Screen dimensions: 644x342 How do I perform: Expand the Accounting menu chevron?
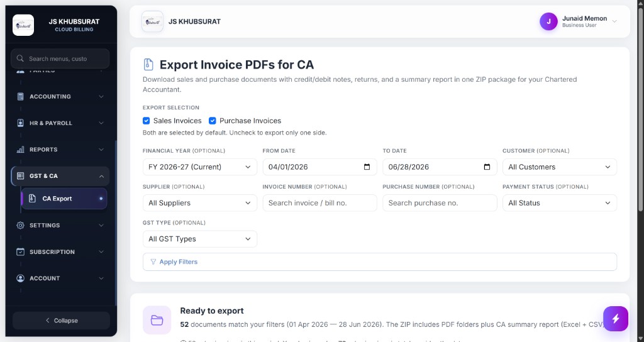(x=101, y=96)
